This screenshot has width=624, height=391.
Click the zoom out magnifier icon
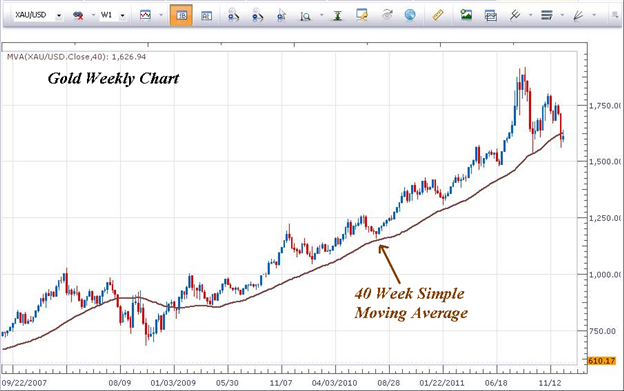coord(257,16)
